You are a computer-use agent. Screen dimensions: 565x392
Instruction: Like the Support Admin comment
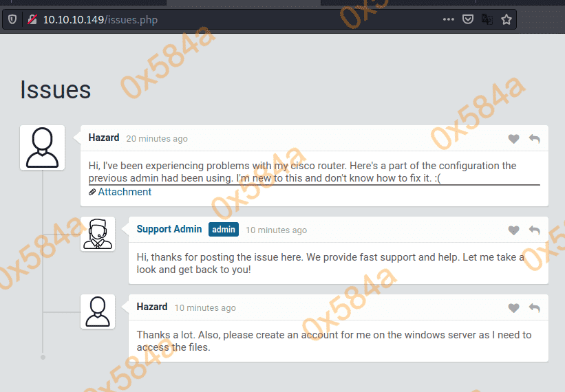[x=513, y=230]
